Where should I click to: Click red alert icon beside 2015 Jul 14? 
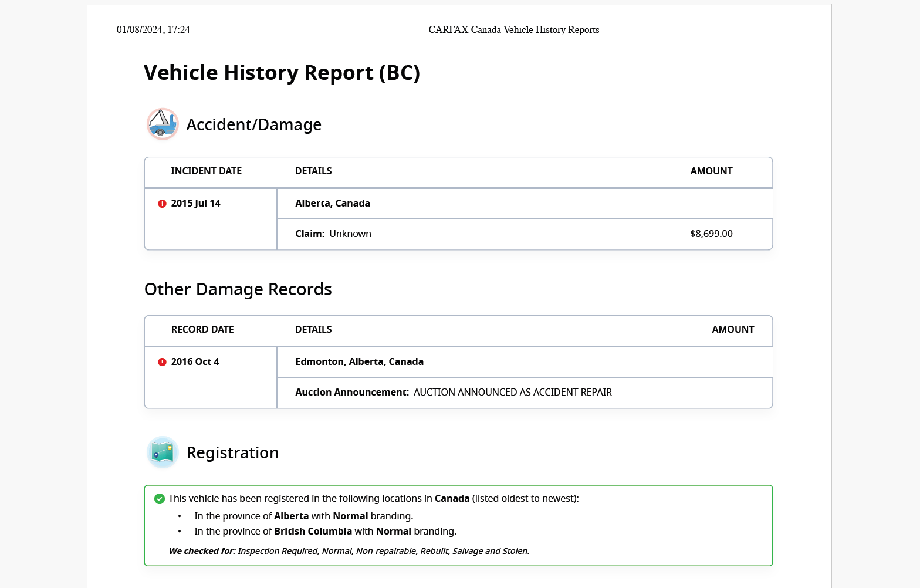point(163,204)
